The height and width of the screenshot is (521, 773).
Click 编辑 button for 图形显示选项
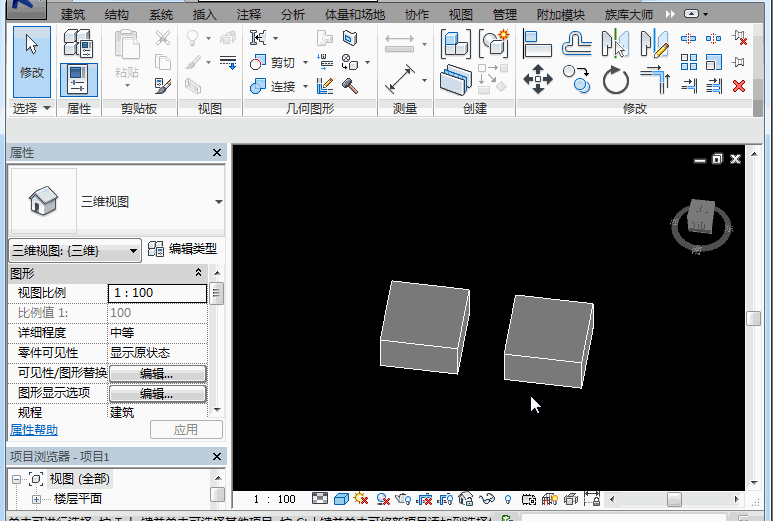[157, 393]
